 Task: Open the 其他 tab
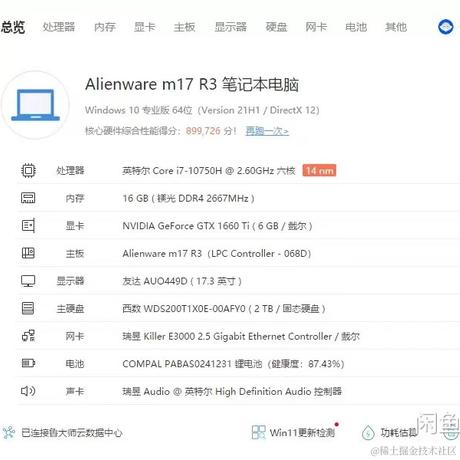[396, 27]
